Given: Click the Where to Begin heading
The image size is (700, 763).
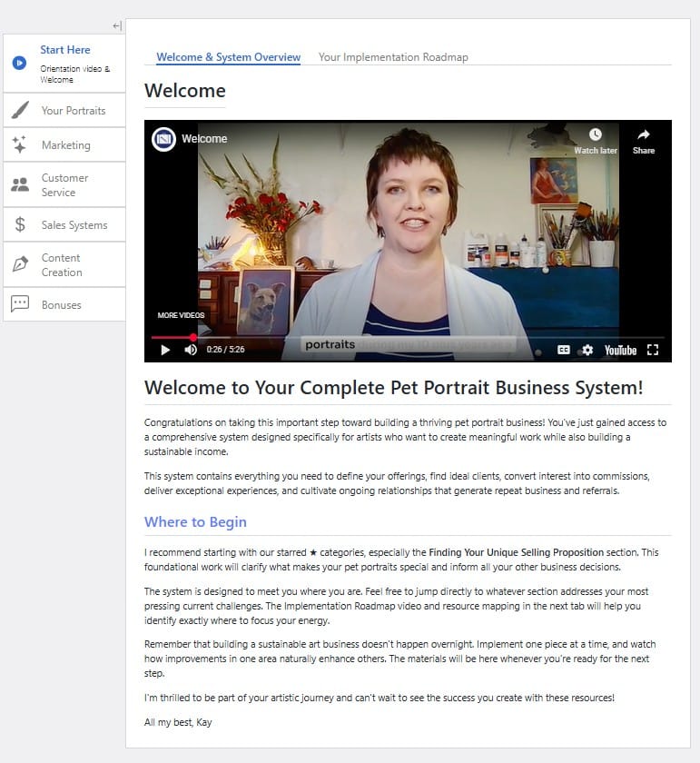Looking at the screenshot, I should click(x=195, y=521).
